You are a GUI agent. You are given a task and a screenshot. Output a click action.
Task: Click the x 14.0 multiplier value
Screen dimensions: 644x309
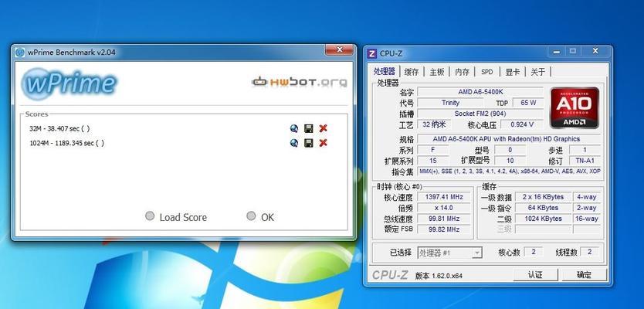coord(444,208)
